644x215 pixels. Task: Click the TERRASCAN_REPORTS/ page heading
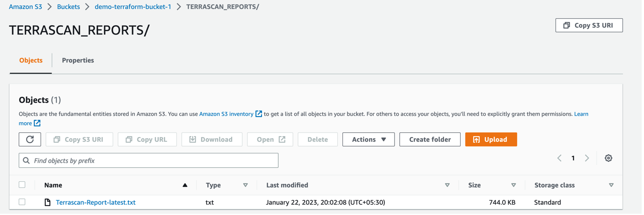click(80, 30)
